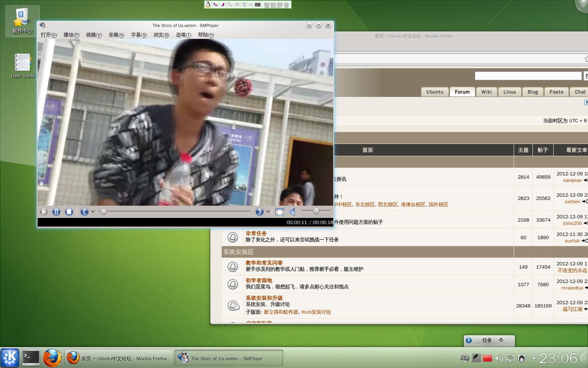Open the 浏览(B) menu
The image size is (588, 368).
tap(161, 35)
